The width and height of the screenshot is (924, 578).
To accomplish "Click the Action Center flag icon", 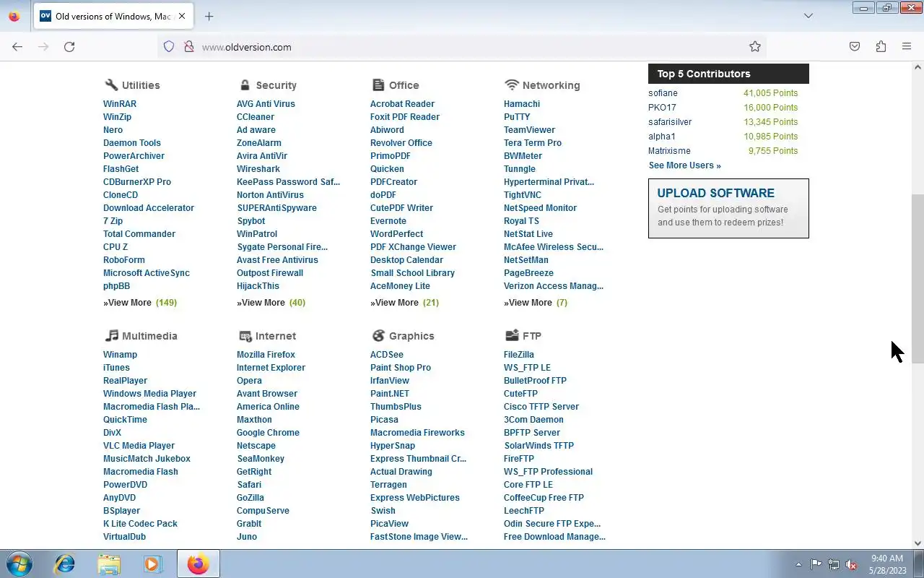I will point(816,564).
